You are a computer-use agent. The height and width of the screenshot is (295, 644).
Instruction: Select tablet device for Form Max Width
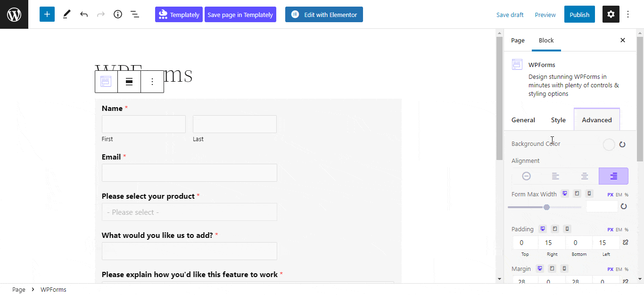tap(577, 194)
